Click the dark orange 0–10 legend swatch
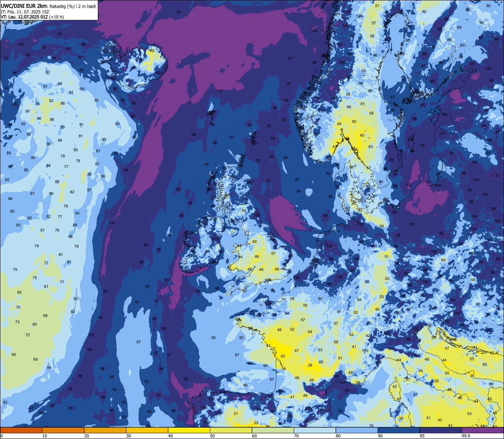The width and height of the screenshot is (504, 439). [x=21, y=430]
